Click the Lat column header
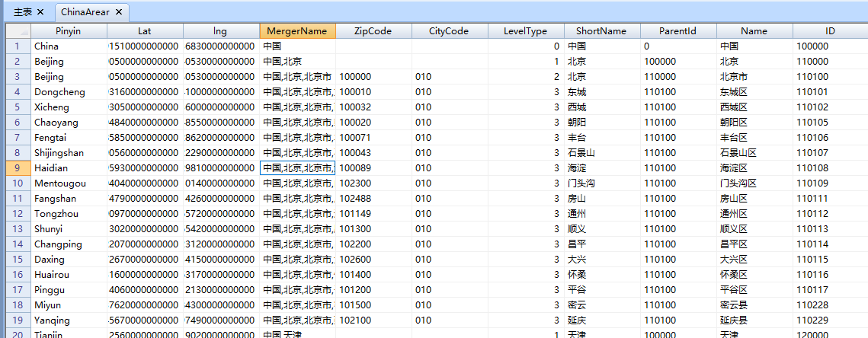868x338 pixels. click(x=145, y=31)
